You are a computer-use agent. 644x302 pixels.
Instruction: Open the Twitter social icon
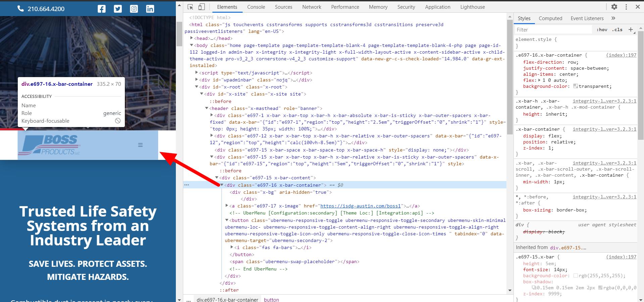coord(118,9)
